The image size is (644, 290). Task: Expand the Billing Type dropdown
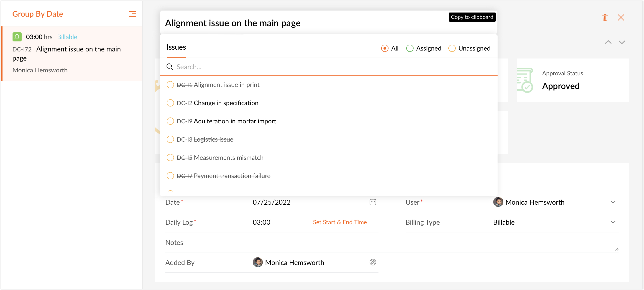(x=613, y=222)
